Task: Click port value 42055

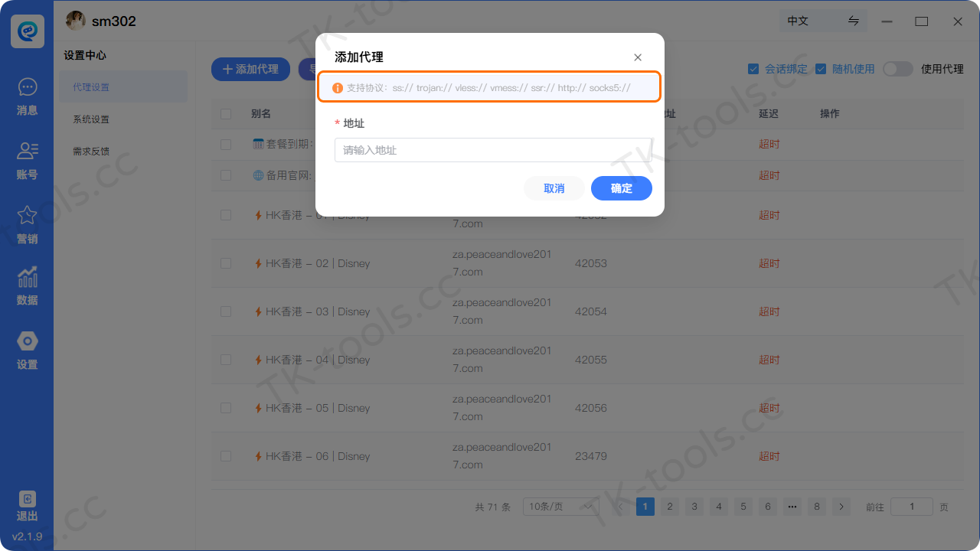Action: pos(591,360)
